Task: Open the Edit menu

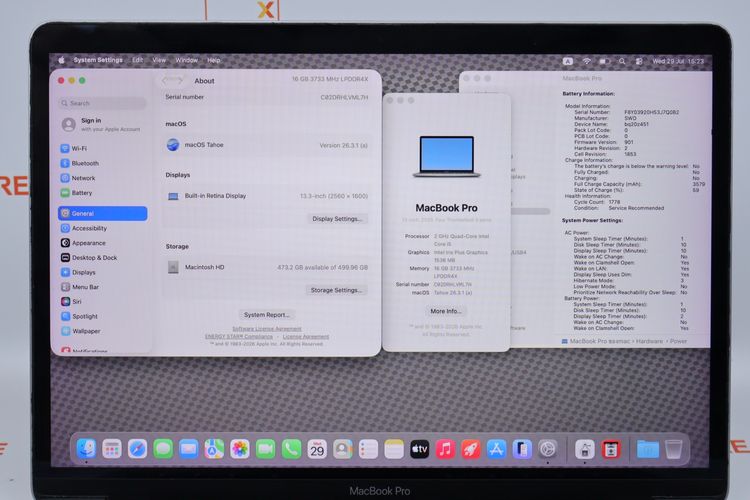Action: (138, 60)
